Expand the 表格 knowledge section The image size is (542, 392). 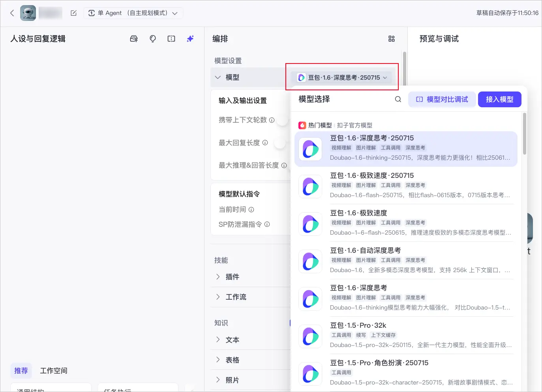coord(218,360)
